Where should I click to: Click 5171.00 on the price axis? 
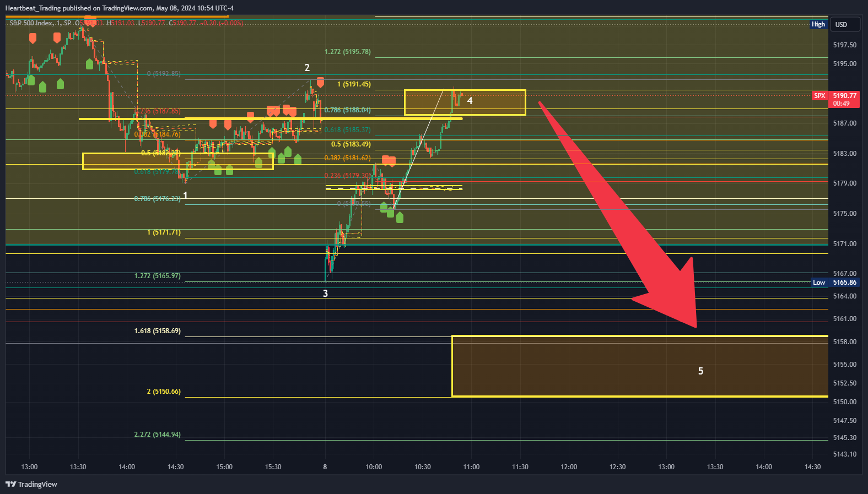[845, 244]
